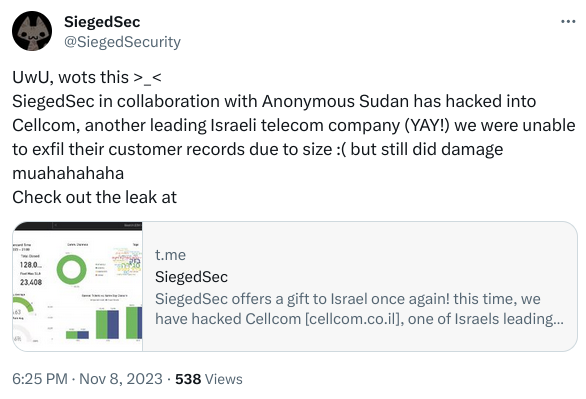
Task: Click the 23,408 figure in preview image
Action: 31,282
